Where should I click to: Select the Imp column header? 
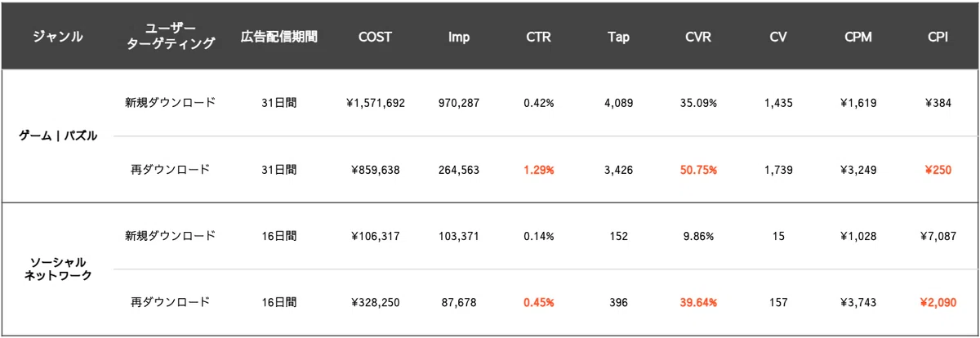click(x=459, y=37)
